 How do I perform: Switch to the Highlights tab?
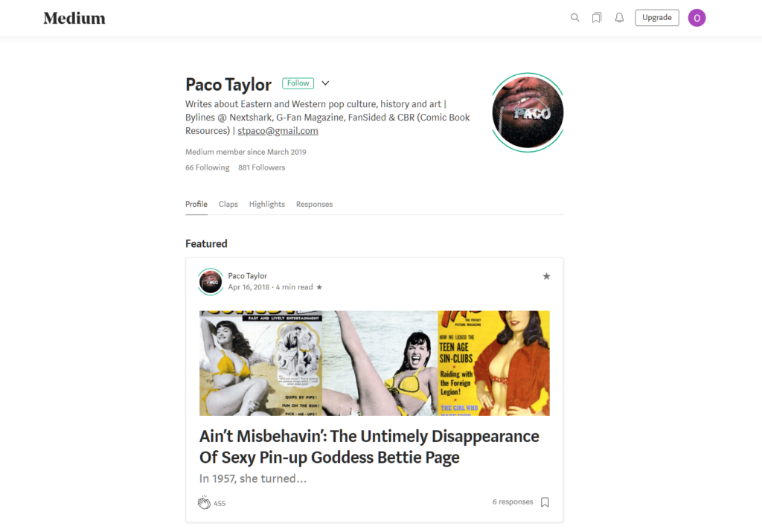(x=267, y=204)
